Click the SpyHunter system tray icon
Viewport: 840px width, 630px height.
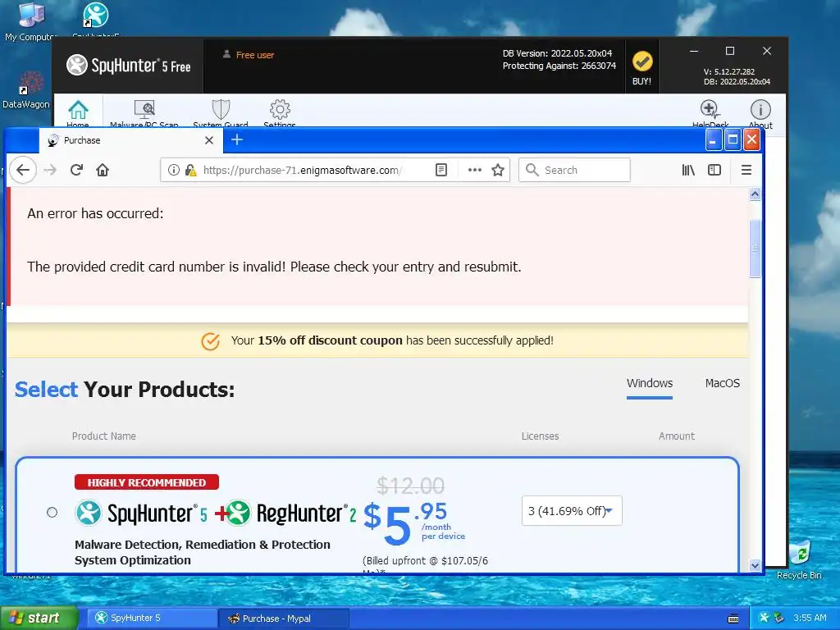[764, 618]
